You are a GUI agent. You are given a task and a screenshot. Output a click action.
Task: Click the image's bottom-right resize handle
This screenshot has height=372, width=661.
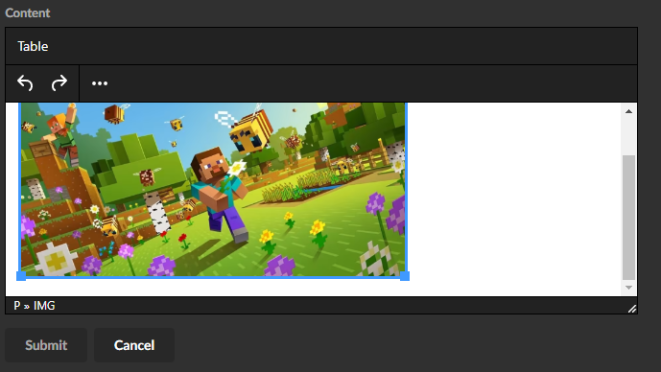(x=405, y=276)
